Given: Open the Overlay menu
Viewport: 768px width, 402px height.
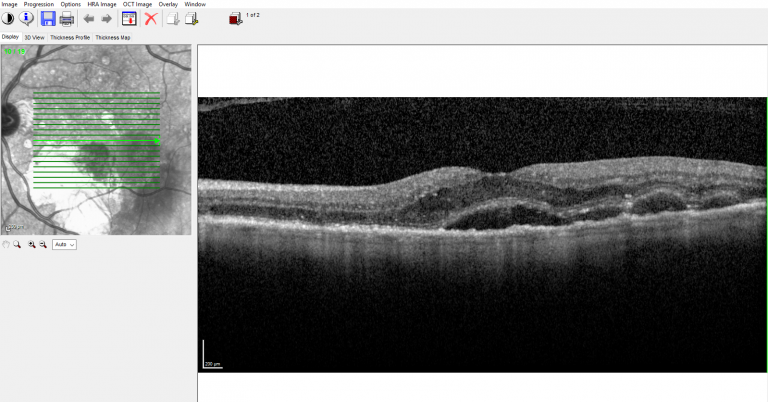Looking at the screenshot, I should point(168,4).
